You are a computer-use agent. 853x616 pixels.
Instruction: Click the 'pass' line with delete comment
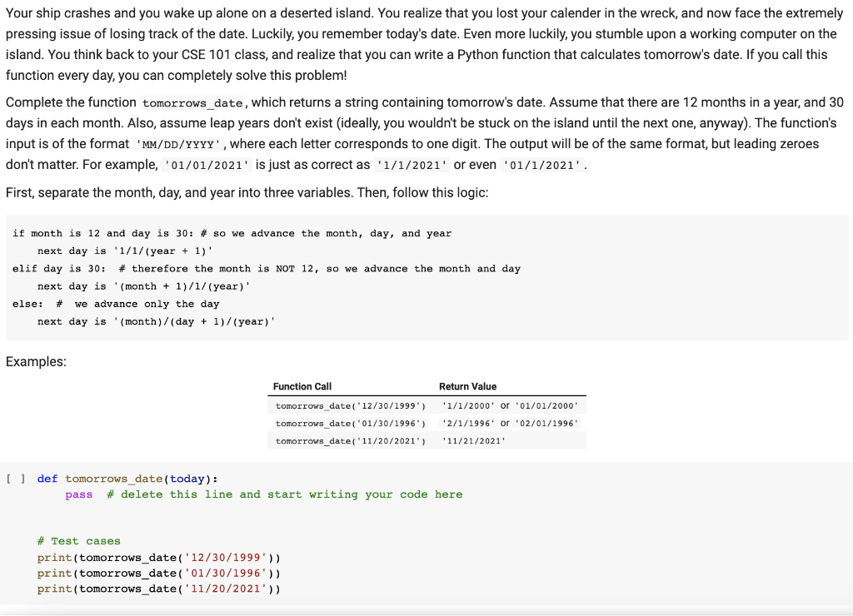(x=264, y=494)
